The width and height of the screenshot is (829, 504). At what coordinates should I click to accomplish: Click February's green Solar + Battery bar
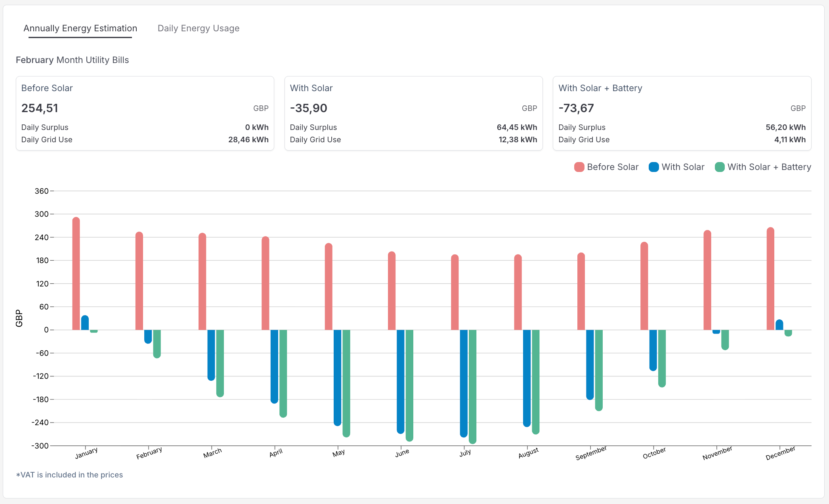(x=157, y=344)
